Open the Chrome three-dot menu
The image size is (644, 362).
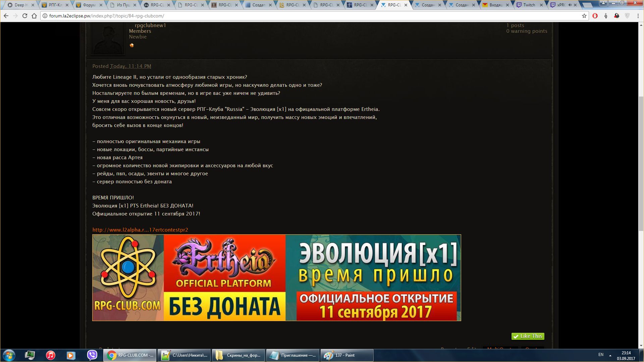click(x=638, y=16)
